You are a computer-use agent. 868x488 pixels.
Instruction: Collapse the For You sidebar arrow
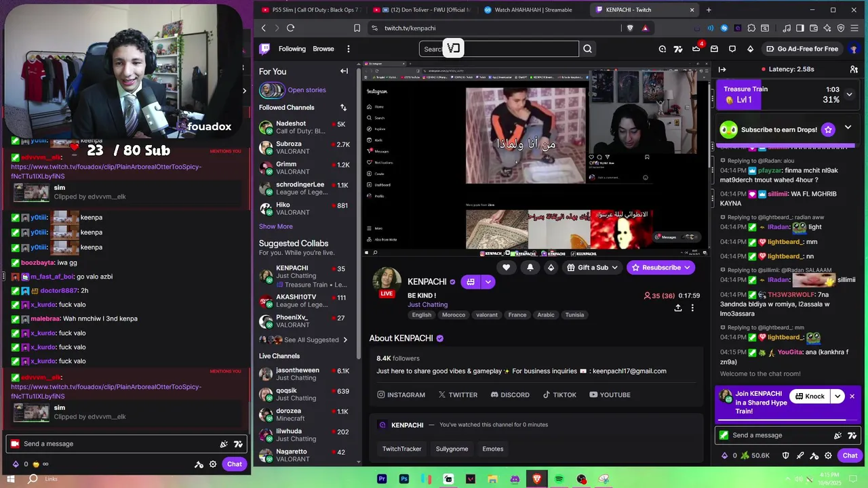click(344, 71)
